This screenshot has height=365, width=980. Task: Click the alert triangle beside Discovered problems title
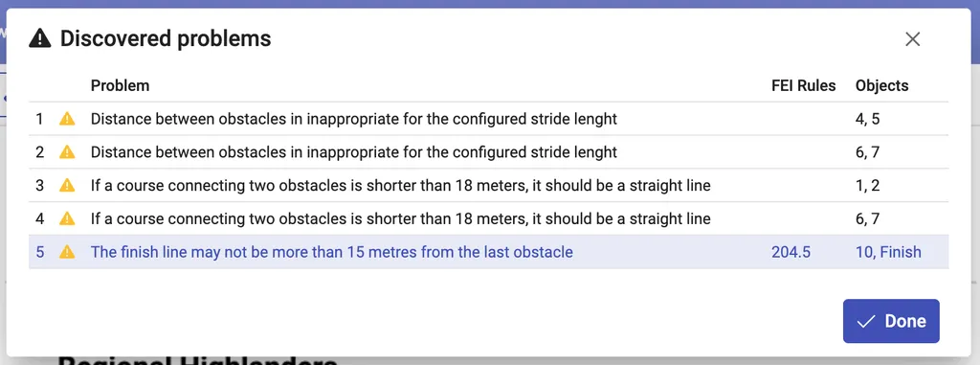(40, 39)
